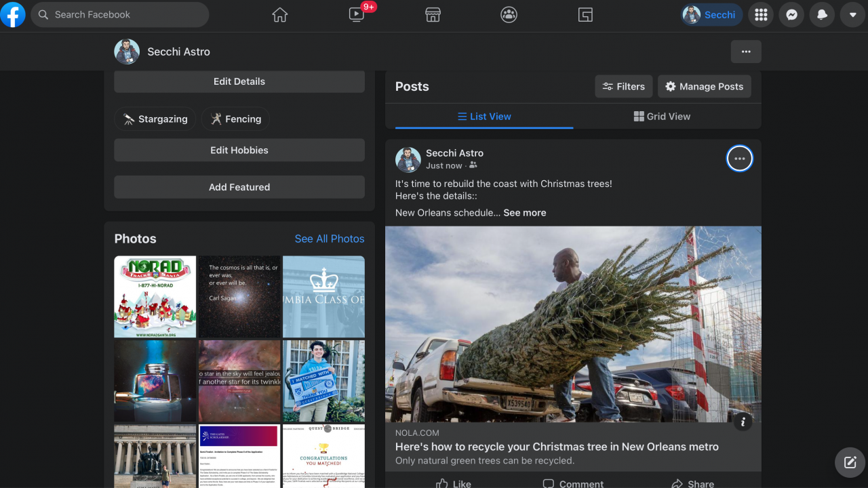The width and height of the screenshot is (868, 488).
Task: Click the link info icon on article image
Action: pos(743,422)
